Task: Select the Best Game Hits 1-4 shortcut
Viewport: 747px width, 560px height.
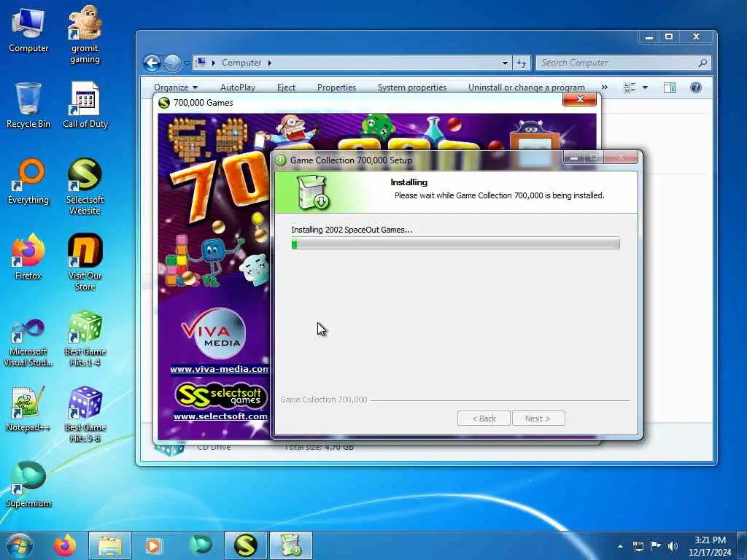Action: click(85, 339)
